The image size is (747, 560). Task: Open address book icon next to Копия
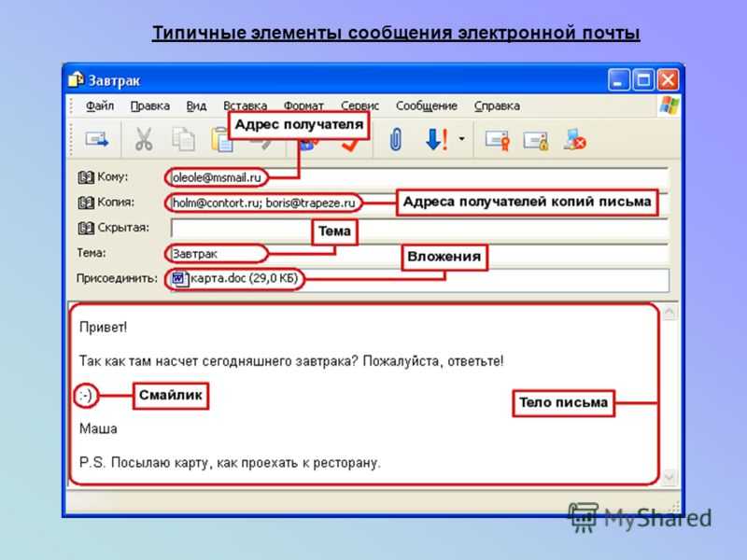[x=86, y=203]
